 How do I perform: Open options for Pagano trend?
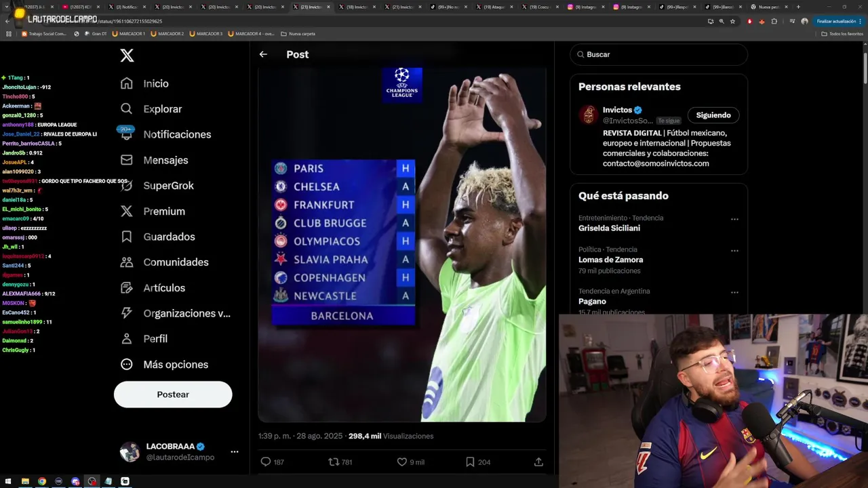[734, 293]
